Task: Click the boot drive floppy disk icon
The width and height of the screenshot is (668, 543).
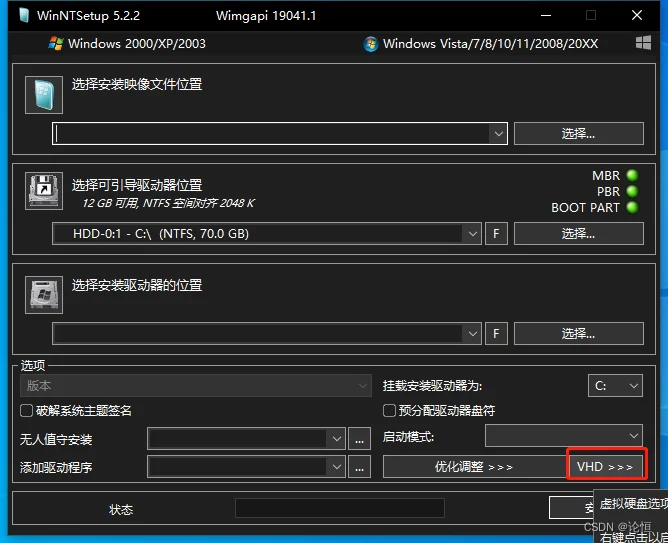Action: click(44, 191)
